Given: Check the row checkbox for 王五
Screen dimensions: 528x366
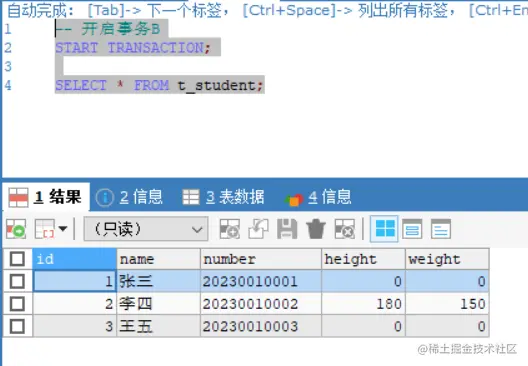Looking at the screenshot, I should pos(17,326).
